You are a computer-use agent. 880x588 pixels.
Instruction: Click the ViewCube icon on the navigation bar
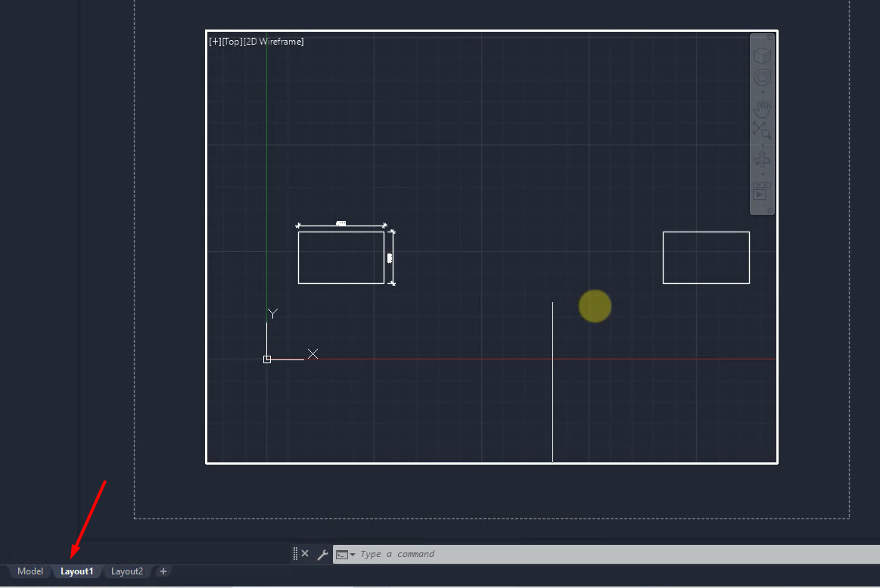pos(762,54)
